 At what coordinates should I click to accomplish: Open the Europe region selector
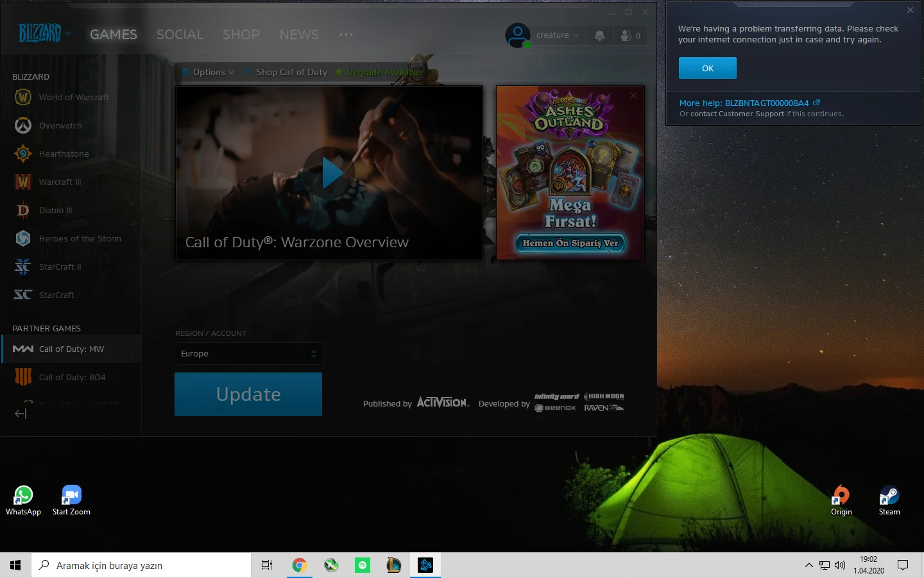coord(248,353)
